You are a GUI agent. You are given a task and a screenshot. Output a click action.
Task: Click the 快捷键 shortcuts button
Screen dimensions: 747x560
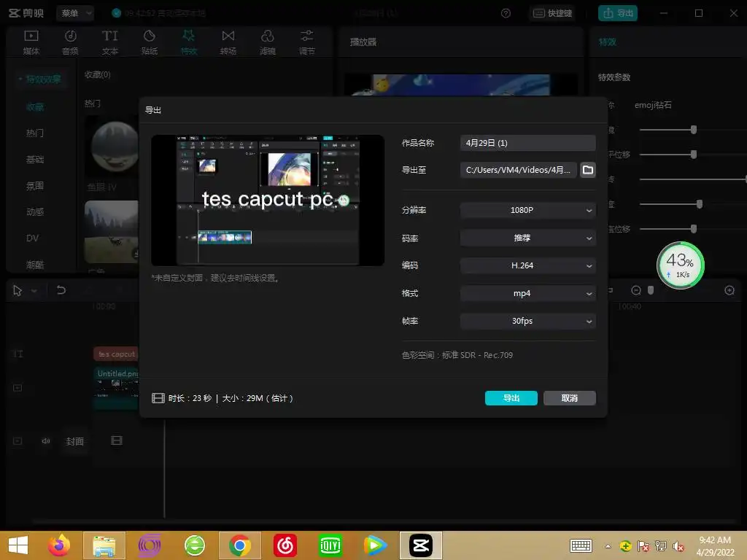coord(552,13)
